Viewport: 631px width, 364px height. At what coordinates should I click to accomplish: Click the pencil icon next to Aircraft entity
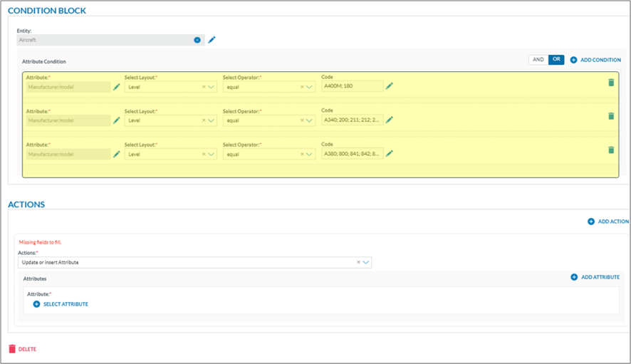click(212, 40)
